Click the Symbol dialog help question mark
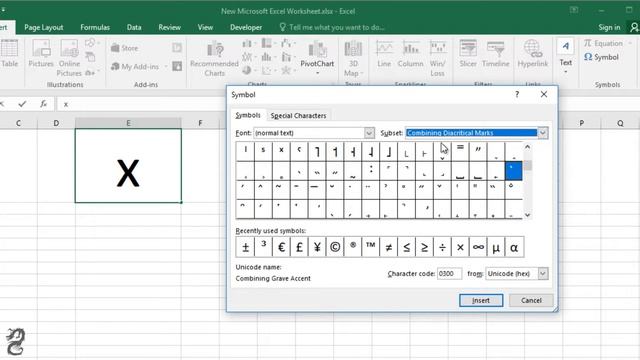640x360 pixels. (x=517, y=94)
